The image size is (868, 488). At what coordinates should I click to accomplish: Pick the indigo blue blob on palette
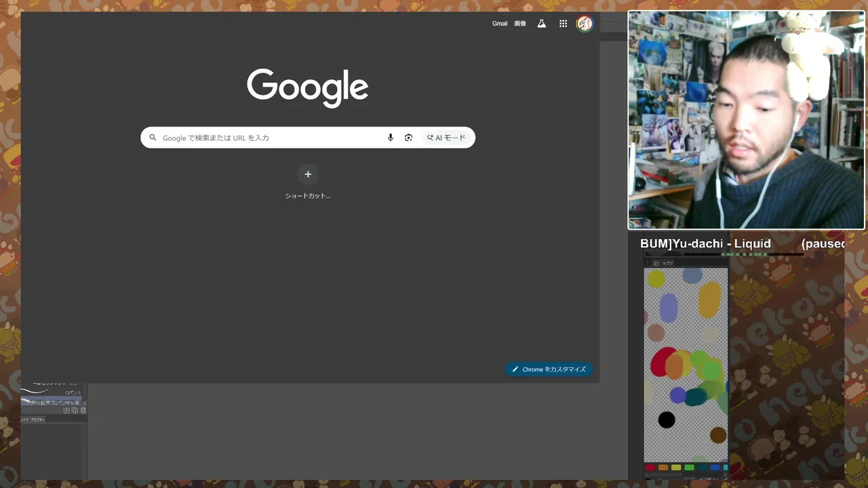tap(677, 395)
